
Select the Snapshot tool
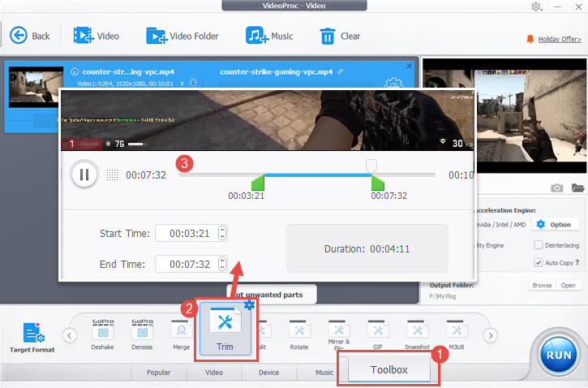click(x=417, y=334)
